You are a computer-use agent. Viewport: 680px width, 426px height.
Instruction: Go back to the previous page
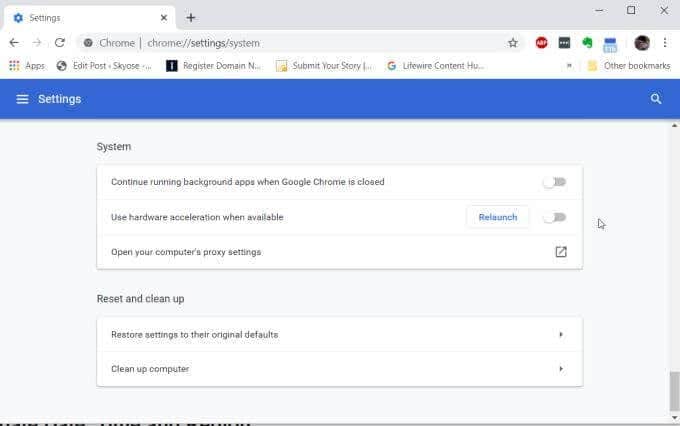tap(14, 43)
